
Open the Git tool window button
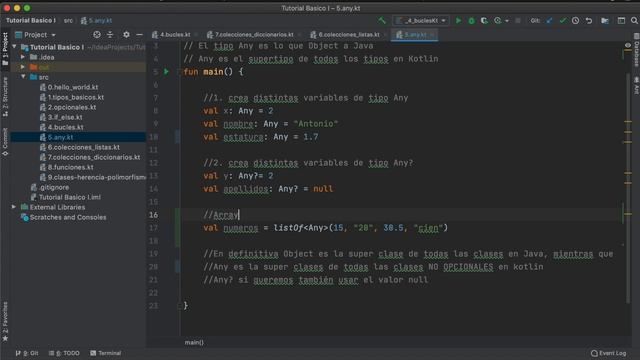(x=27, y=353)
